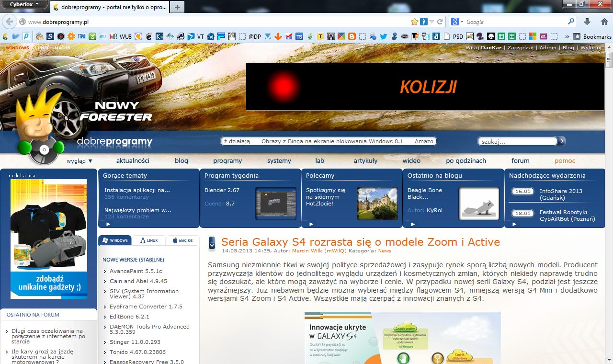
Task: Open the aktualności menu item
Action: 133,160
